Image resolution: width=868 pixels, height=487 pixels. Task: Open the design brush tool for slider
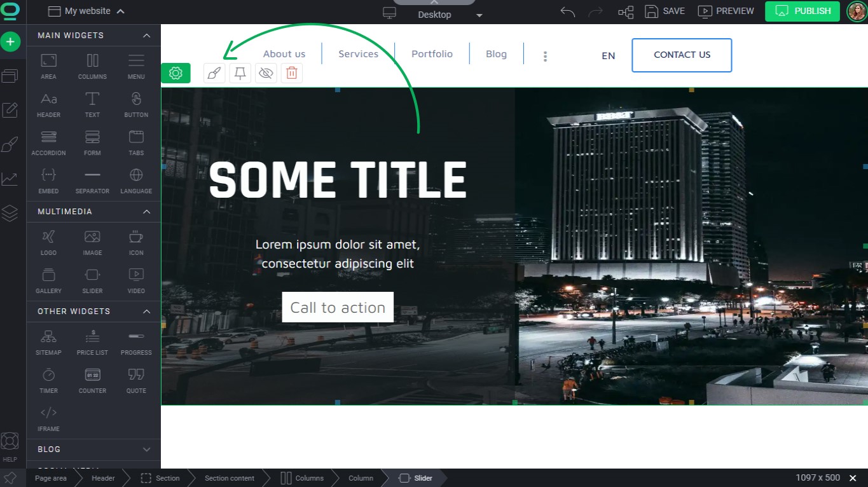[214, 73]
